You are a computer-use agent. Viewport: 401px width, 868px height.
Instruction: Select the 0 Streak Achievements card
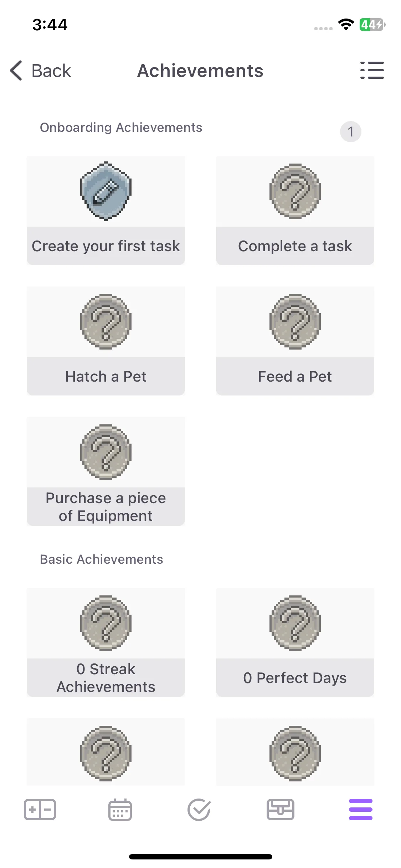tap(106, 642)
